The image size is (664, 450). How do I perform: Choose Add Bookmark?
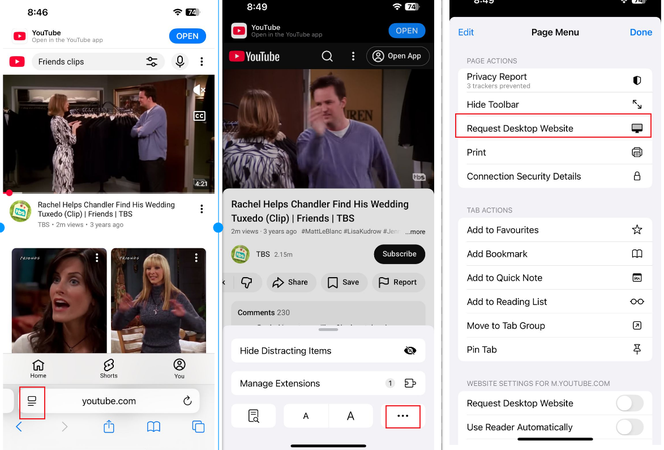point(555,254)
